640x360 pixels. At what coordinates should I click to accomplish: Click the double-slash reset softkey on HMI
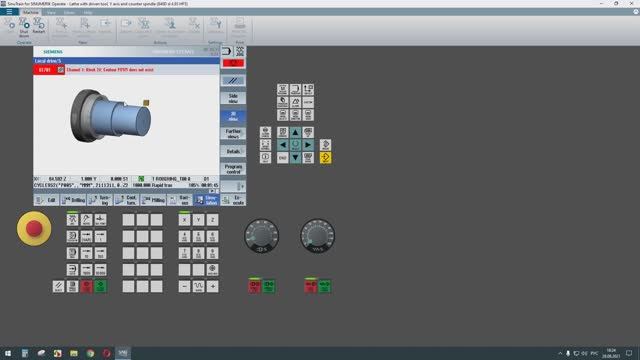(x=233, y=80)
